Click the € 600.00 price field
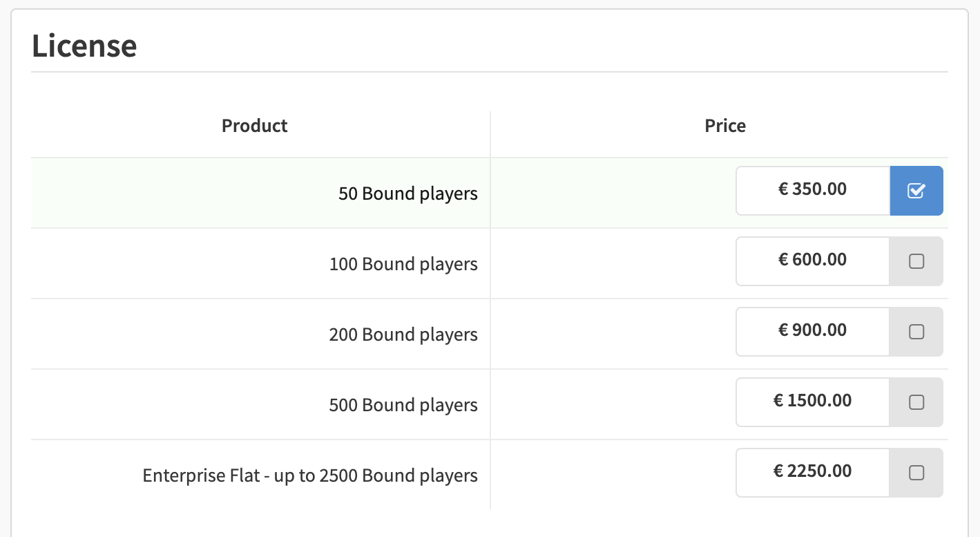The width and height of the screenshot is (980, 537). click(x=813, y=261)
